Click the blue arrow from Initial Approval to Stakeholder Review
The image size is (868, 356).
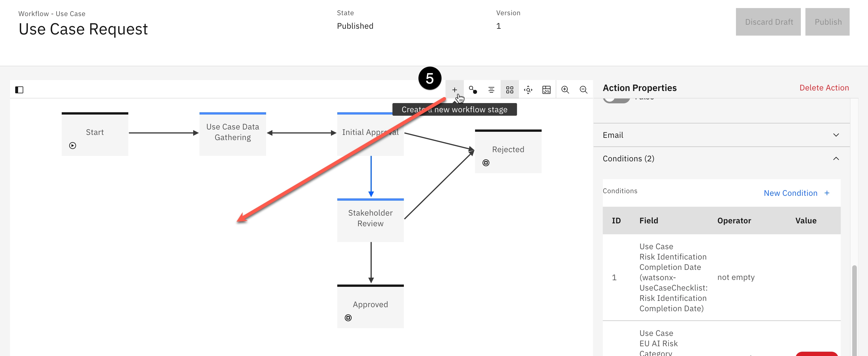(371, 176)
